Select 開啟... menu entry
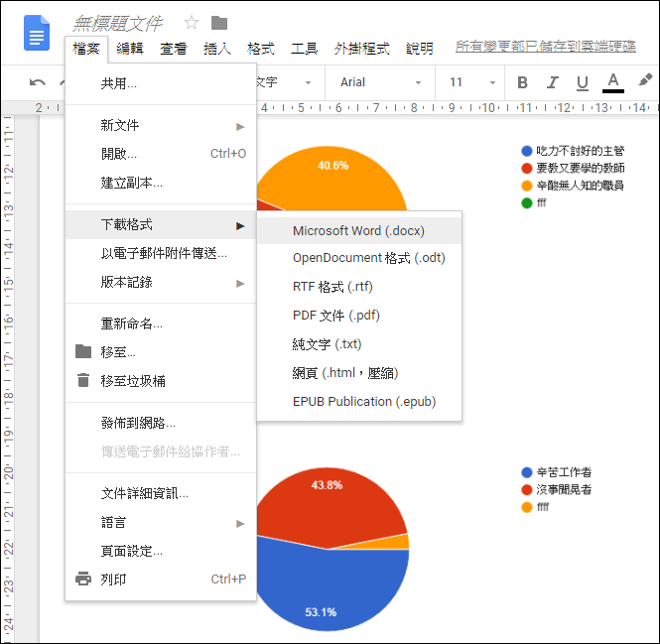660x644 pixels. 161,154
